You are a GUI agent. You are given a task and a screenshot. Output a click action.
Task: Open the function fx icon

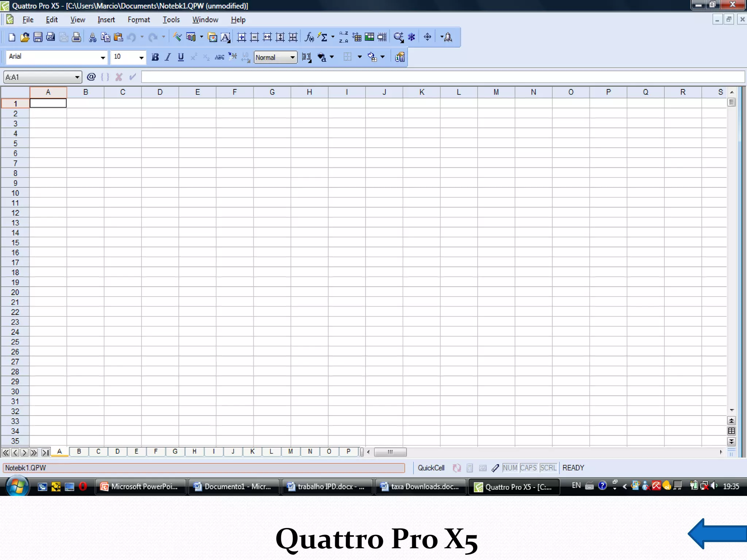click(309, 37)
